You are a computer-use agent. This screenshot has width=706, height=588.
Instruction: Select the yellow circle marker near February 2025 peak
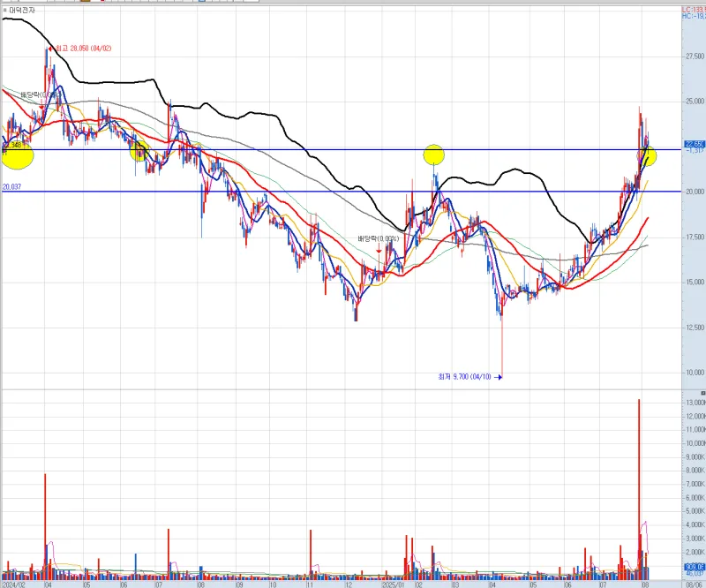433,155
